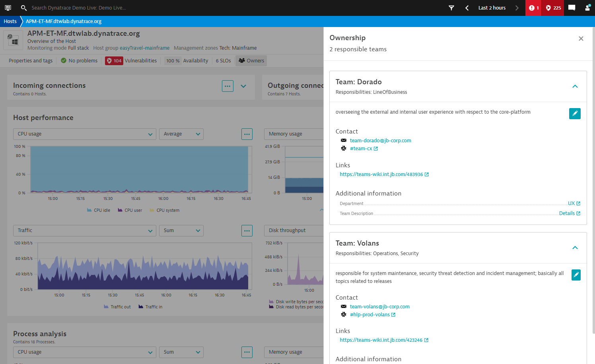The height and width of the screenshot is (364, 595).
Task: Click the filter icon in the top bar
Action: pyautogui.click(x=451, y=8)
